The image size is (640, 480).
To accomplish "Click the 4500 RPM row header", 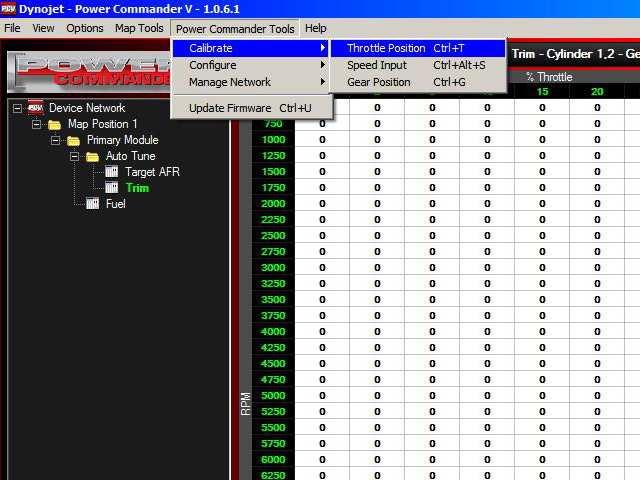I will (273, 363).
